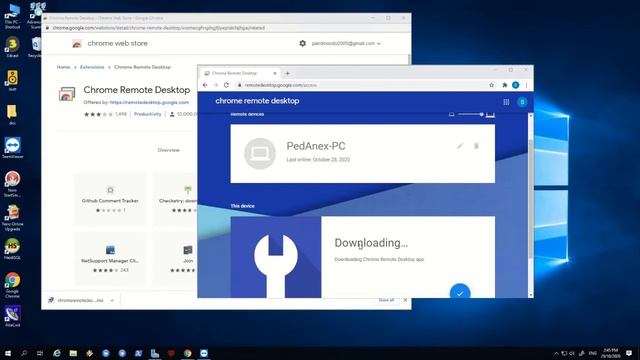Select the PedAnex-PC device computer icon
The height and width of the screenshot is (360, 640).
pyautogui.click(x=260, y=153)
